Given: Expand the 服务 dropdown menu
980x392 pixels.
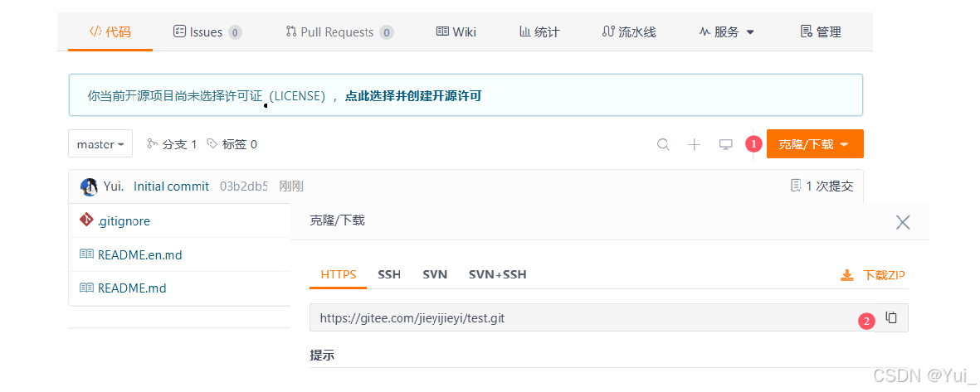Looking at the screenshot, I should click(726, 31).
